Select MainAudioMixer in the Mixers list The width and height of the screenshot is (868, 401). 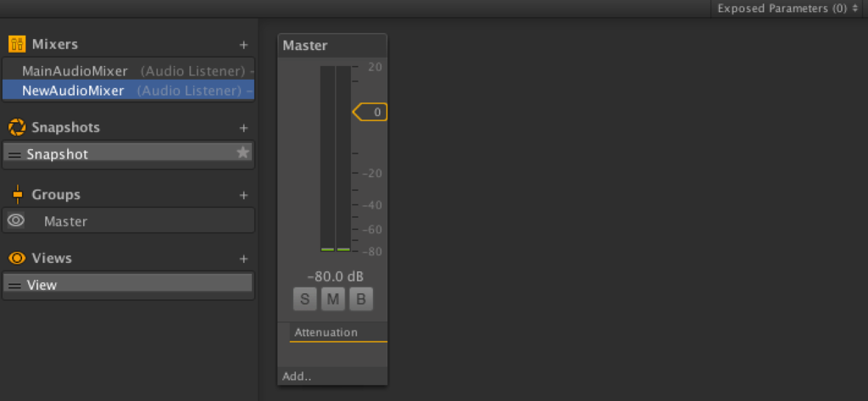(x=129, y=71)
